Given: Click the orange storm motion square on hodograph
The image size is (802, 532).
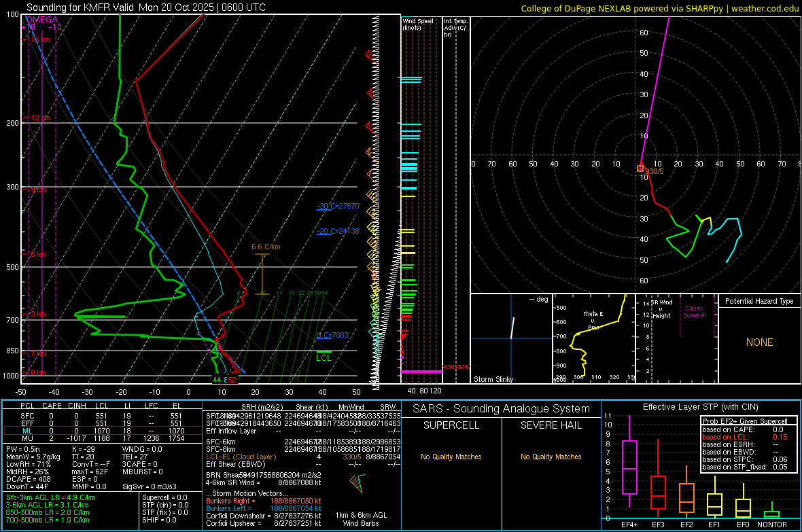Looking at the screenshot, I should 640,169.
